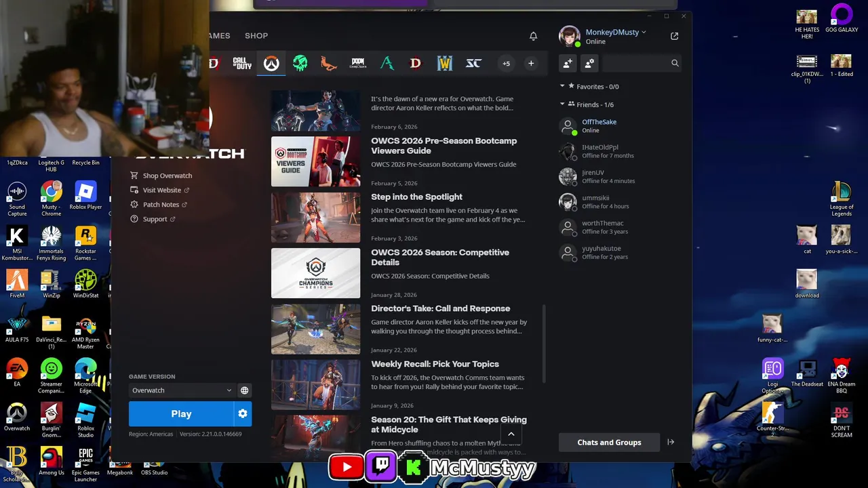Open the Chats and Groups button
Screen dimensions: 868x488
(609, 443)
